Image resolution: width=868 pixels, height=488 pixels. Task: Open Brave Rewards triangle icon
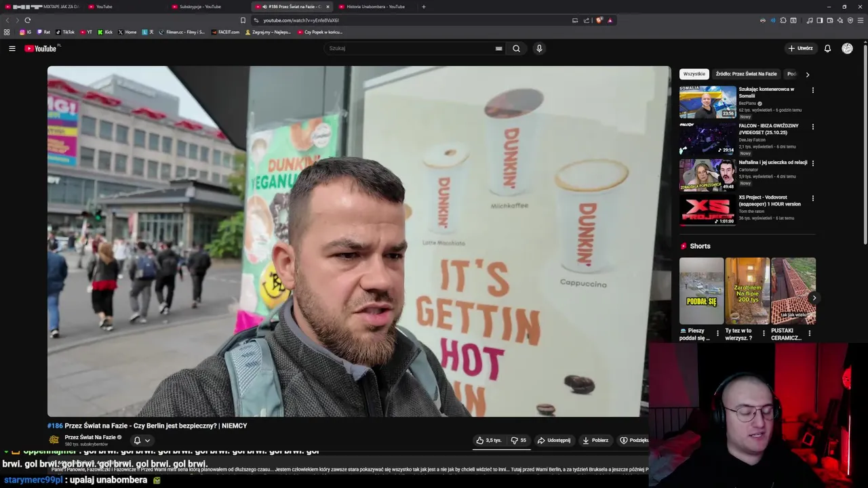coord(610,20)
